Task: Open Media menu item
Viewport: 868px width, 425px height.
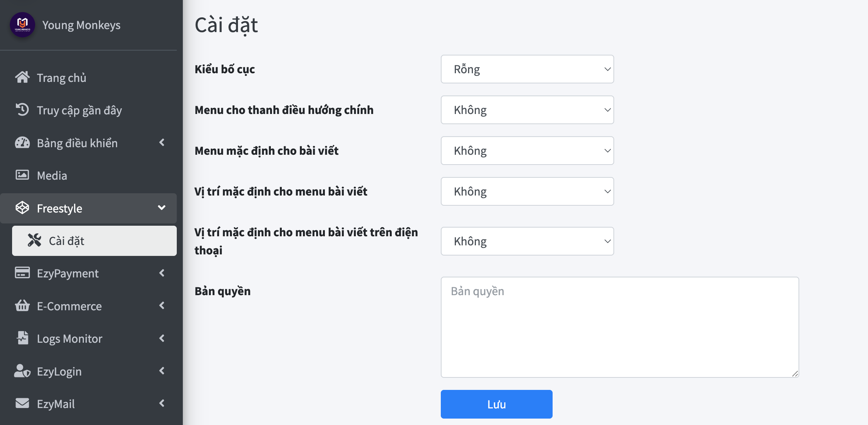Action: point(88,176)
